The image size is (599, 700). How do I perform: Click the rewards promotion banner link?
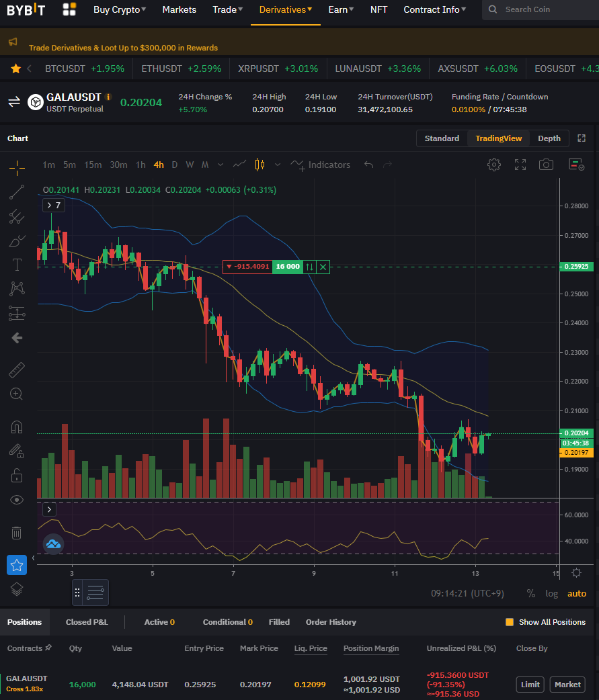tap(123, 48)
